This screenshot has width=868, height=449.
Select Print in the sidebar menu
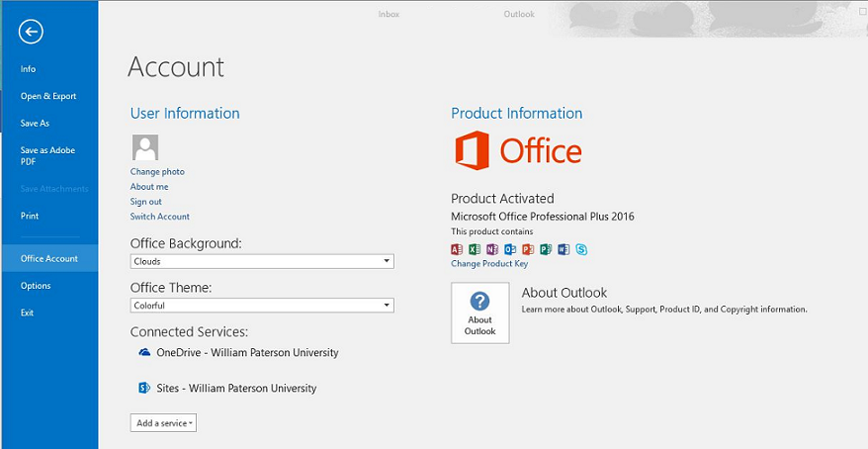(x=30, y=216)
